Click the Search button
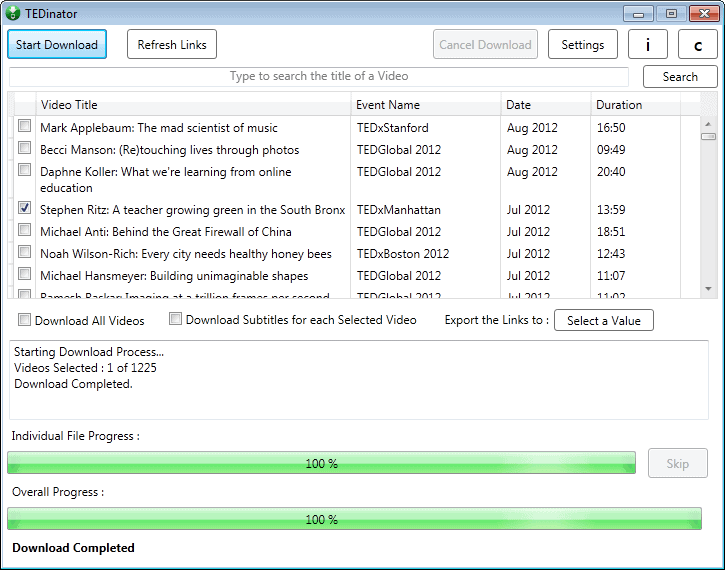The image size is (725, 570). click(680, 77)
